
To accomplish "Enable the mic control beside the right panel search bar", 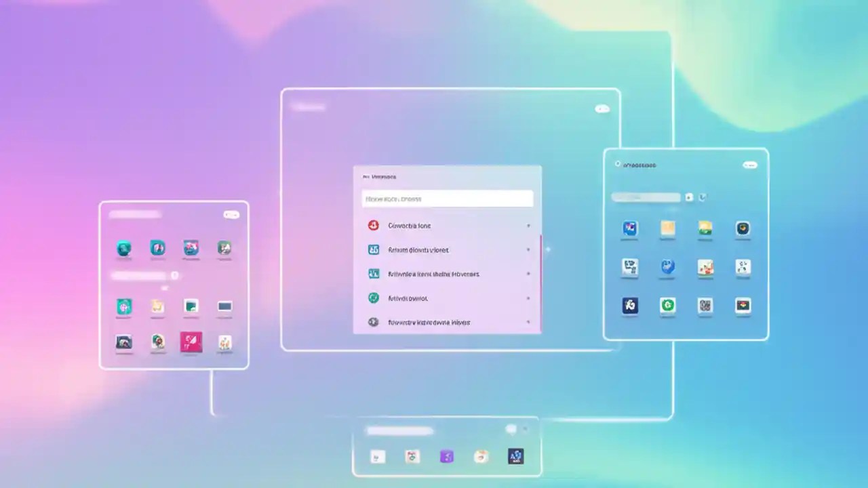I will click(690, 197).
